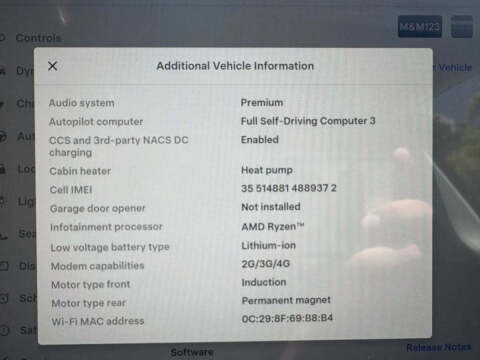Click the 'Not installed' value

tap(271, 207)
